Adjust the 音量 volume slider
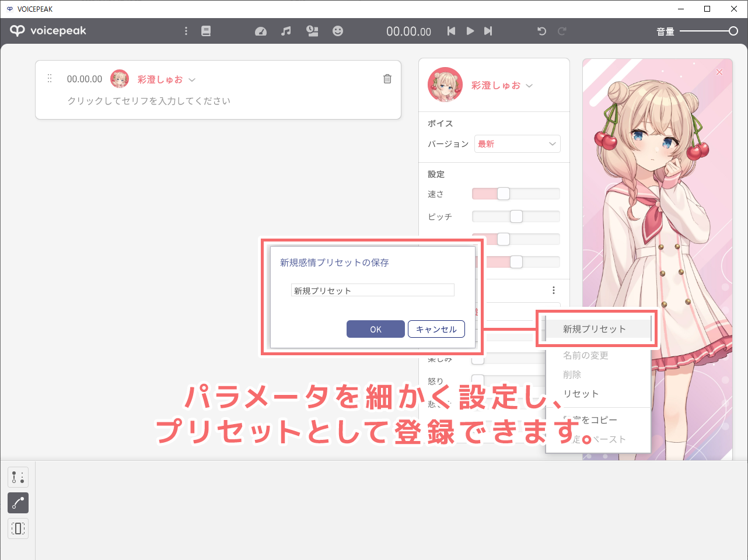The height and width of the screenshot is (560, 748). (709, 31)
